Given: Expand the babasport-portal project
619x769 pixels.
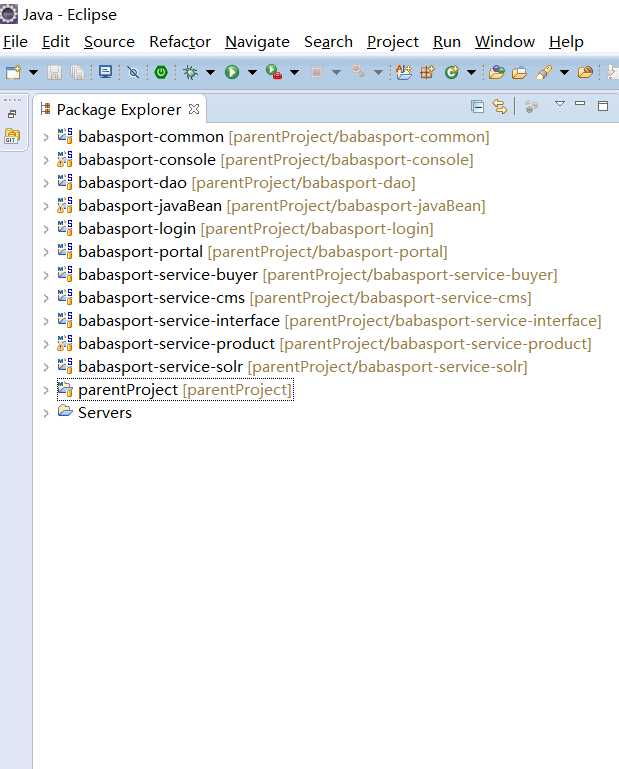Looking at the screenshot, I should pyautogui.click(x=46, y=252).
